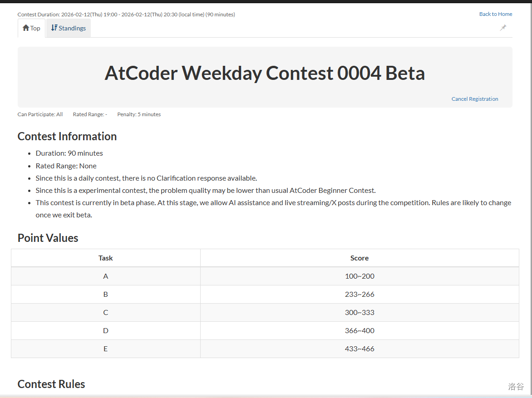The width and height of the screenshot is (532, 398).
Task: Click the Contest Information heading
Action: [x=67, y=137]
